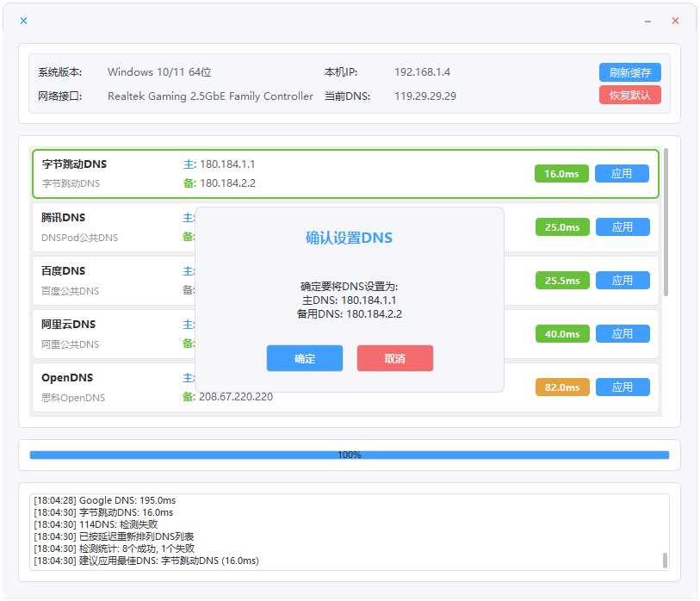Click the 刷新缓存 button
The image size is (700, 601).
coord(631,72)
